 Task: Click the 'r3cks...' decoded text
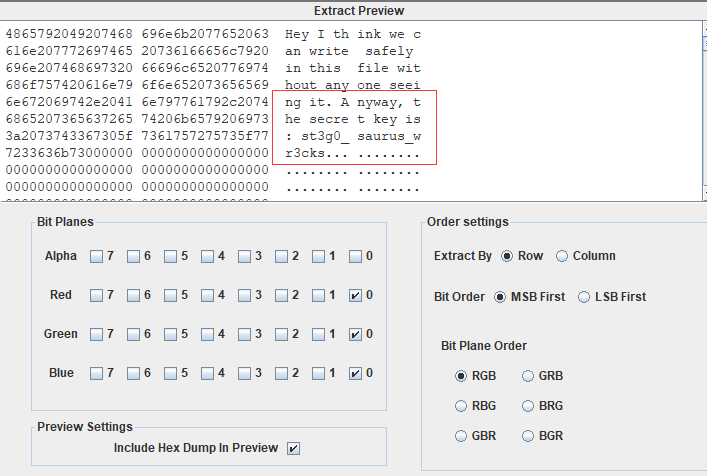[x=317, y=153]
